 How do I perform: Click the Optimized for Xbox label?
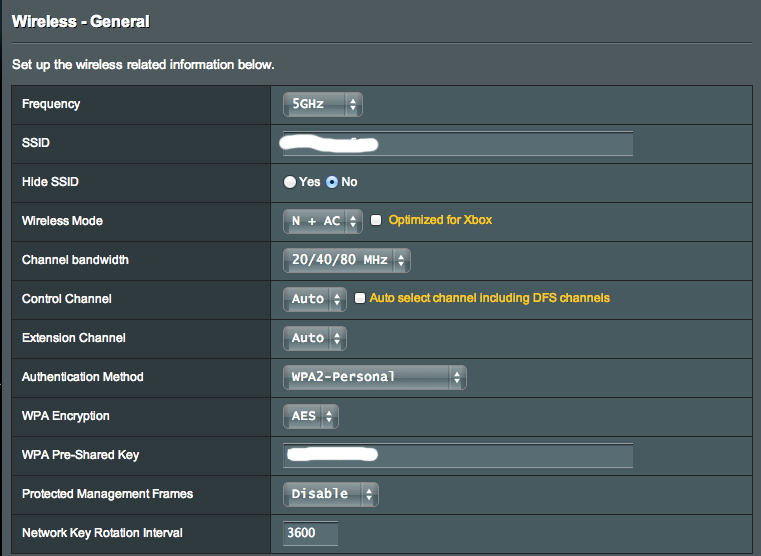click(x=440, y=220)
